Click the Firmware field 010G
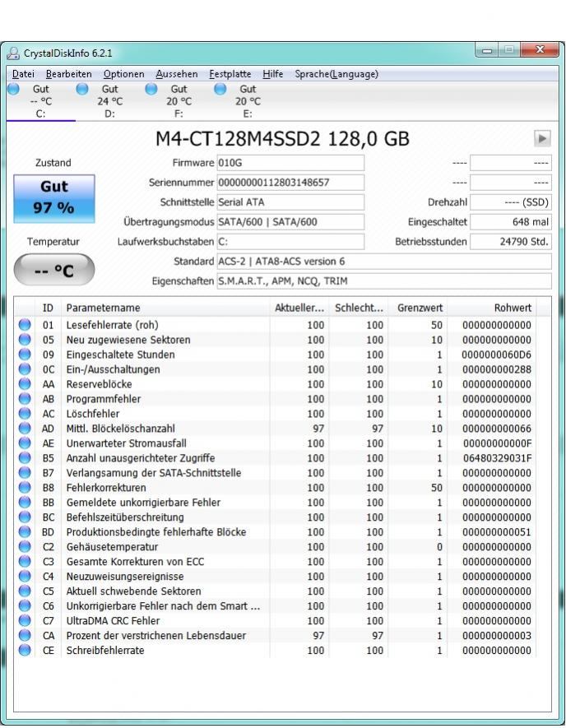The width and height of the screenshot is (566, 728). point(290,163)
